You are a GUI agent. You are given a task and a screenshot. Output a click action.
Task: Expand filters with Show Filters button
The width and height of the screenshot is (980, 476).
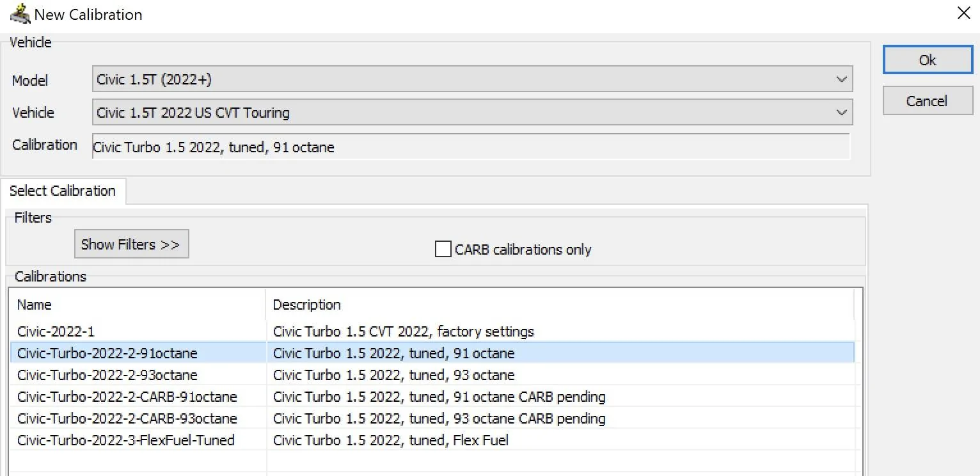click(x=131, y=244)
